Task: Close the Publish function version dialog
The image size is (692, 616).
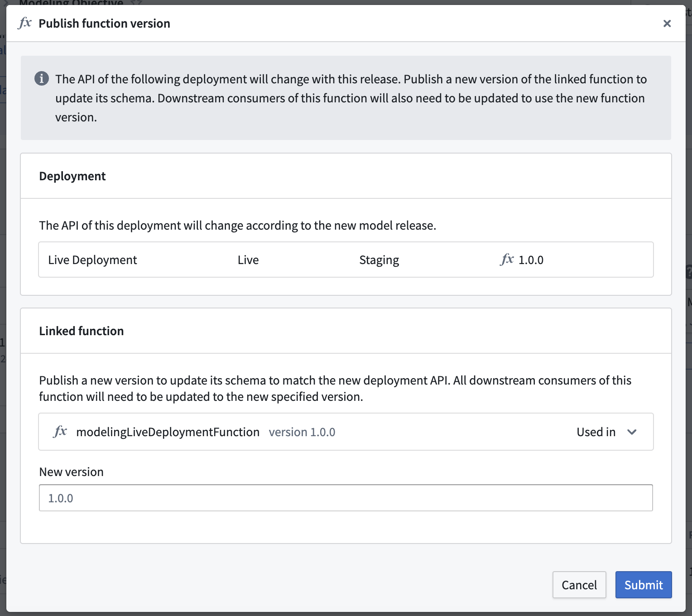Action: (667, 23)
